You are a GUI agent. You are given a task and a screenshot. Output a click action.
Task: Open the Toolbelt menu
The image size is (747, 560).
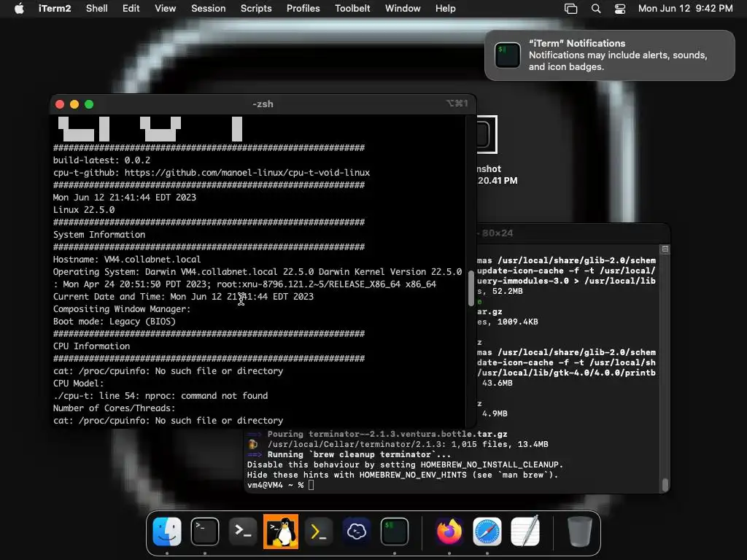(x=352, y=9)
